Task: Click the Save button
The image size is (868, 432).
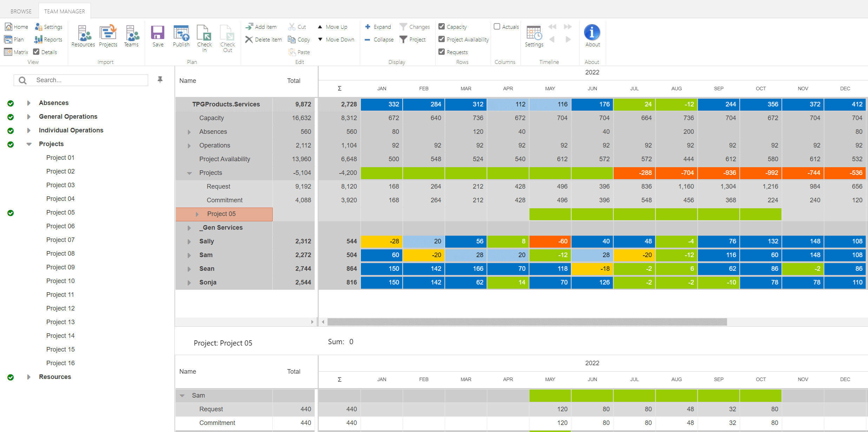Action: [158, 35]
